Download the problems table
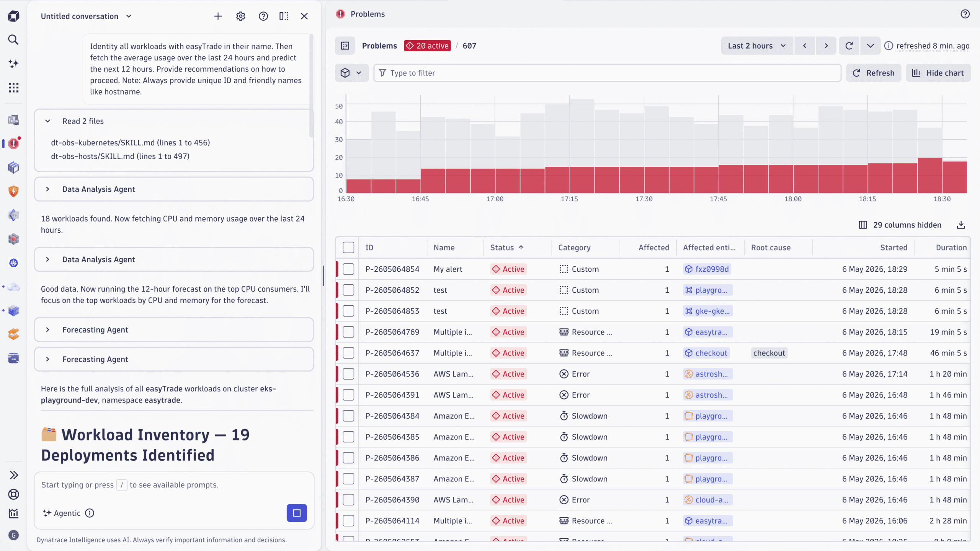This screenshot has height=551, width=980. point(961,225)
